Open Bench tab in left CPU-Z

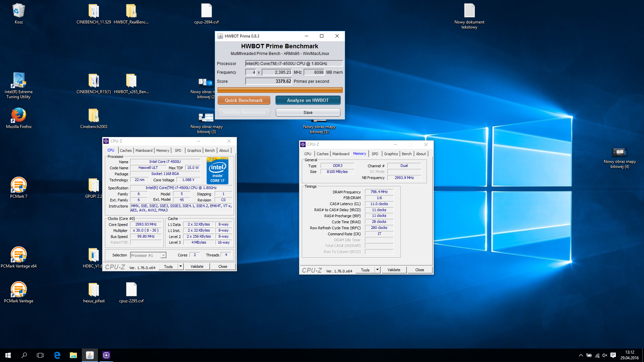click(210, 150)
